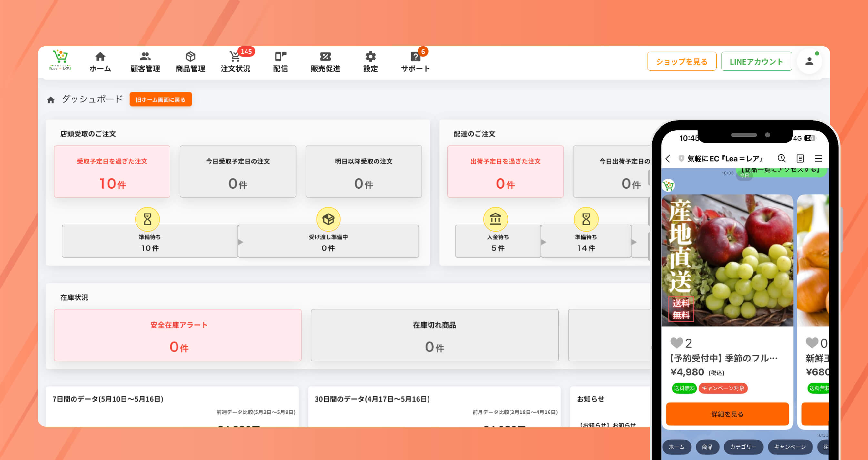Tap the phone search magnifier icon
The image size is (868, 460).
tap(782, 158)
